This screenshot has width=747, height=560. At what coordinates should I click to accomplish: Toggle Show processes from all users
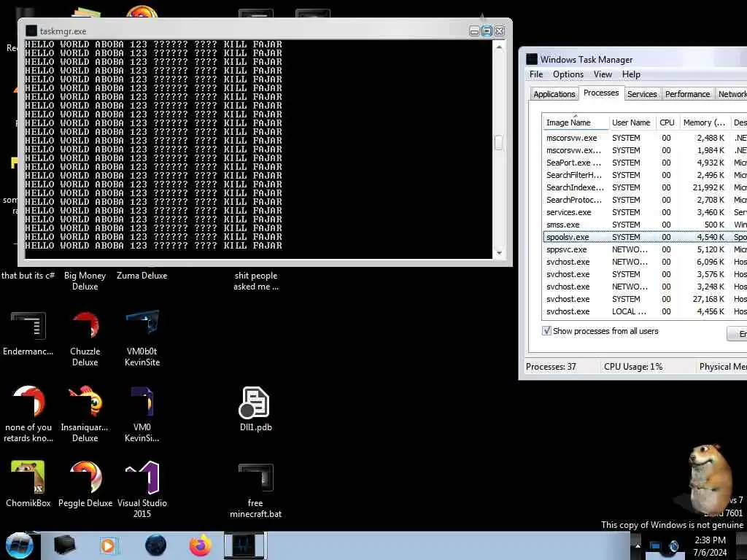point(547,330)
